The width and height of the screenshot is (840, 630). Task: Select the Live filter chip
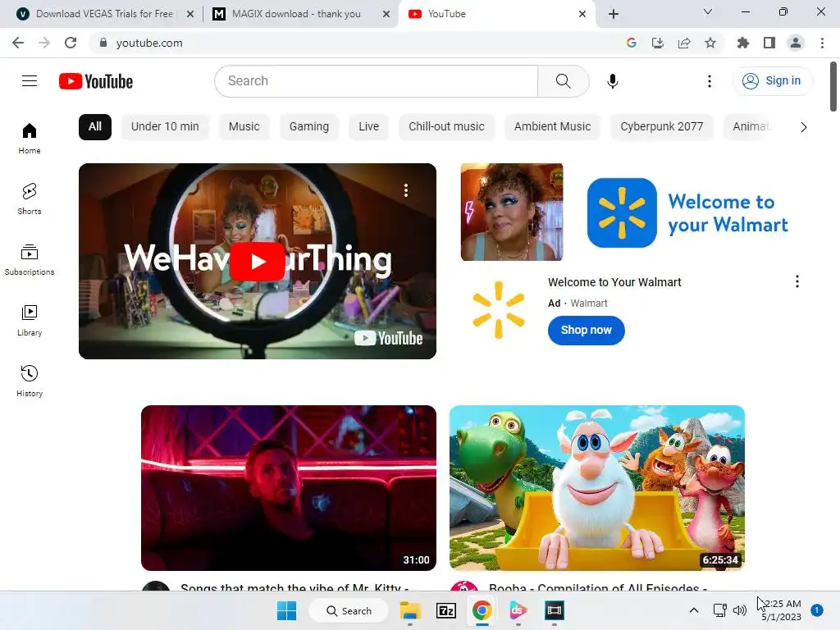pyautogui.click(x=368, y=127)
